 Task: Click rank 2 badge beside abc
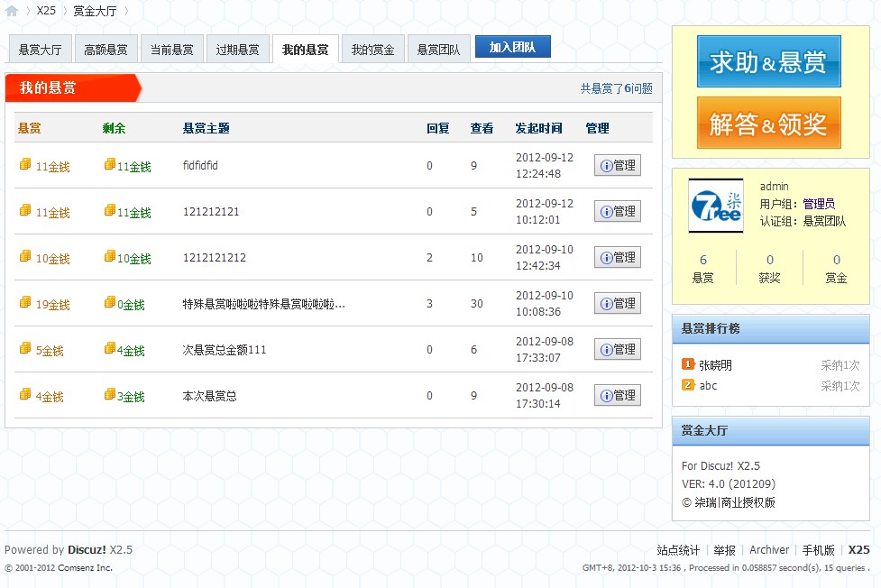pyautogui.click(x=688, y=385)
